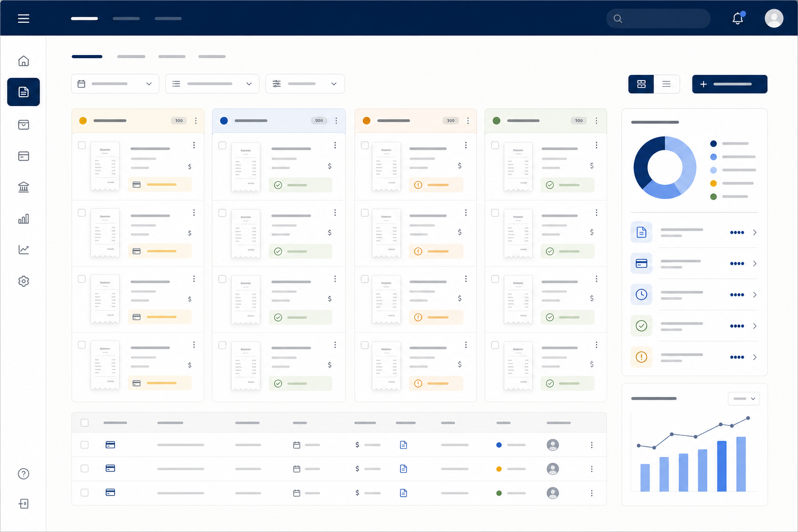Screen dimensions: 798x532
Task: Click the notification bell icon
Action: (738, 19)
